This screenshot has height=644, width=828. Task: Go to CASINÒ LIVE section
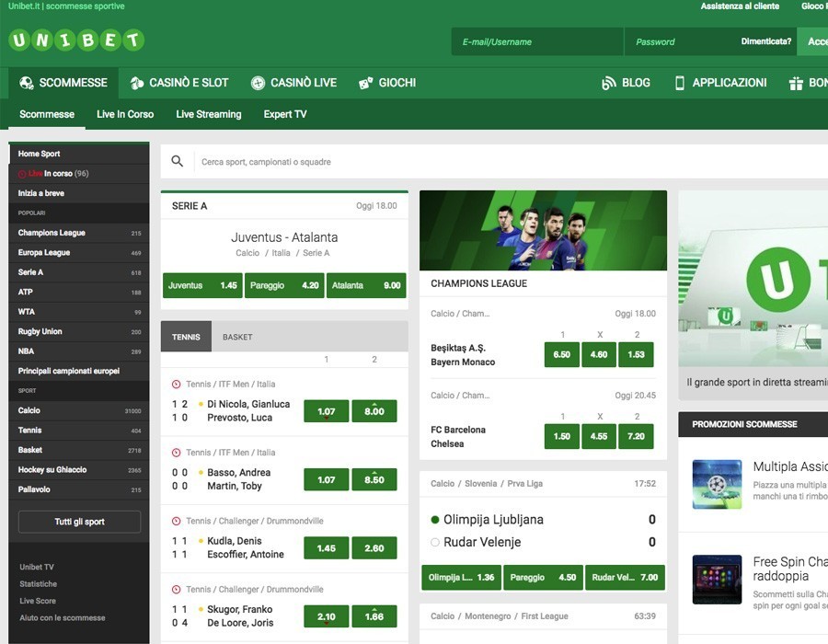coord(293,83)
